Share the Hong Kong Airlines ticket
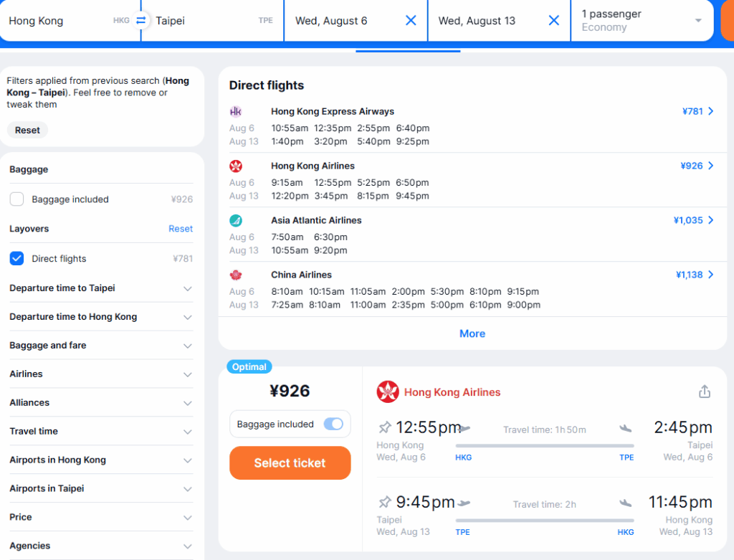Viewport: 734px width, 560px height. pos(705,391)
